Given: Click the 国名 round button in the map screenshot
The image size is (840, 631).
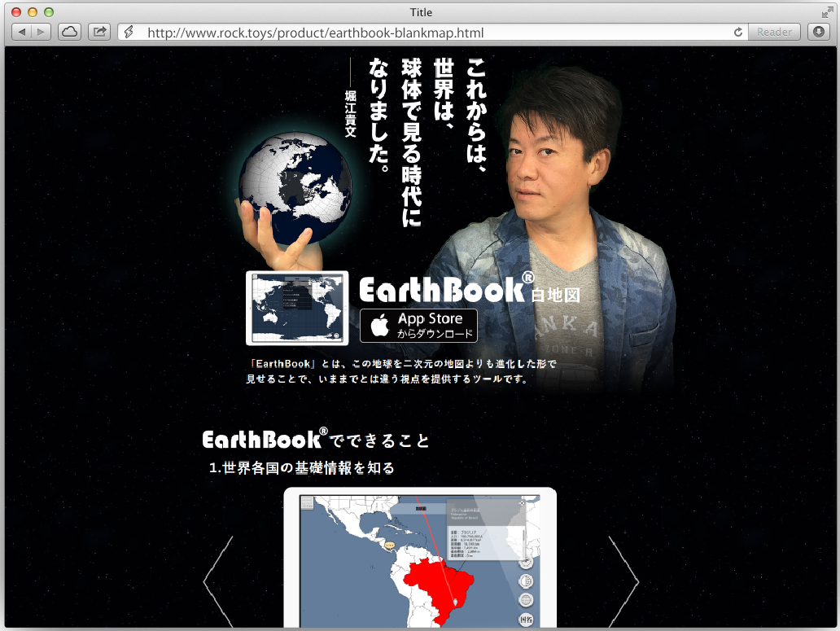Looking at the screenshot, I should coord(526,620).
